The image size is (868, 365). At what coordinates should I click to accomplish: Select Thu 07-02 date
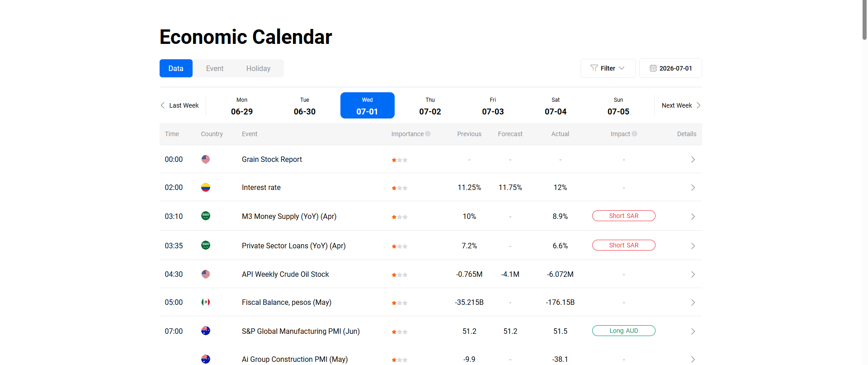(x=430, y=105)
